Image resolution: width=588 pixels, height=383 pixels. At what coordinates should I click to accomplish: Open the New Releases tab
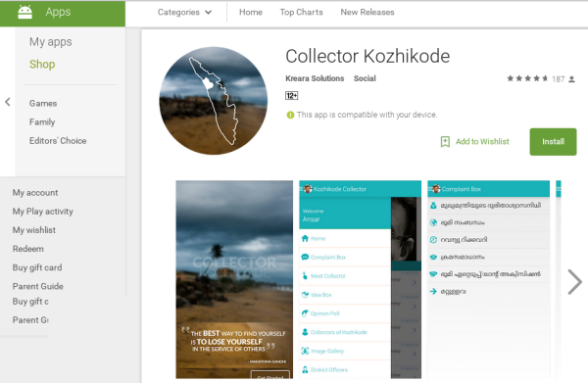tap(367, 13)
